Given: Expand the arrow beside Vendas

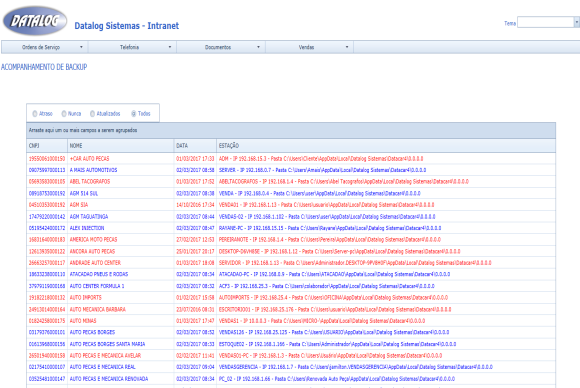Looking at the screenshot, I should click(x=347, y=47).
